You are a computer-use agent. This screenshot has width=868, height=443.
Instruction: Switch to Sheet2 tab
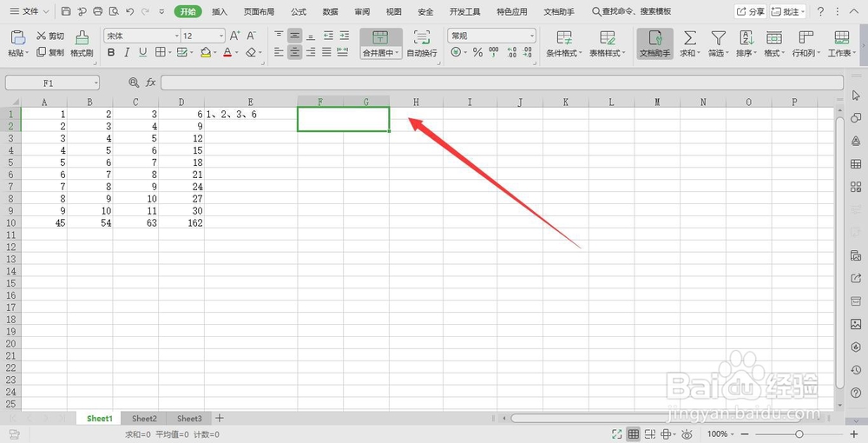point(144,418)
